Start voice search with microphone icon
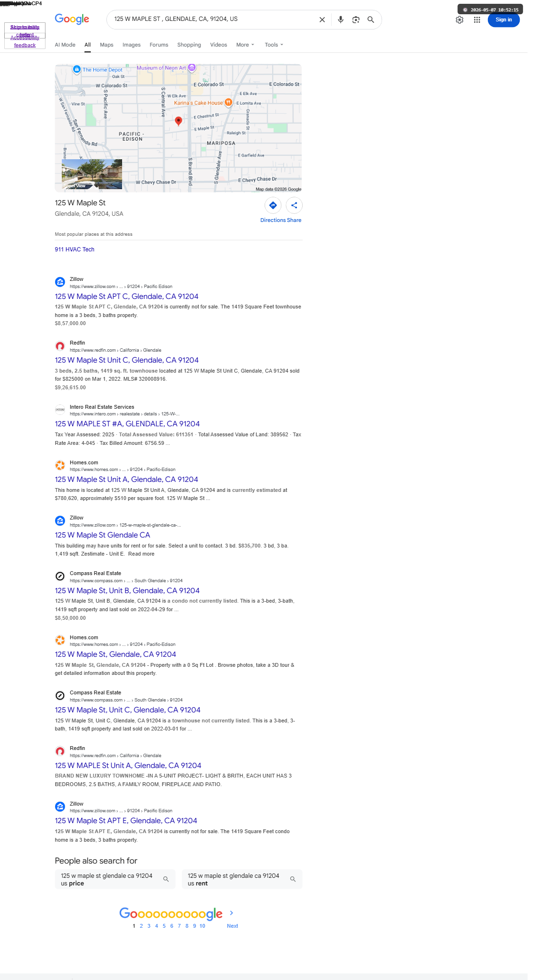 (x=341, y=19)
